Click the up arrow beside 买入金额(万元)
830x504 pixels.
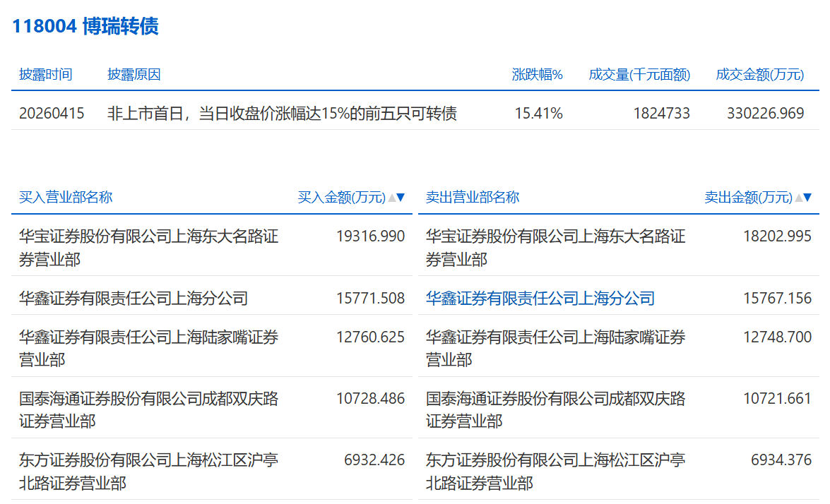point(391,198)
